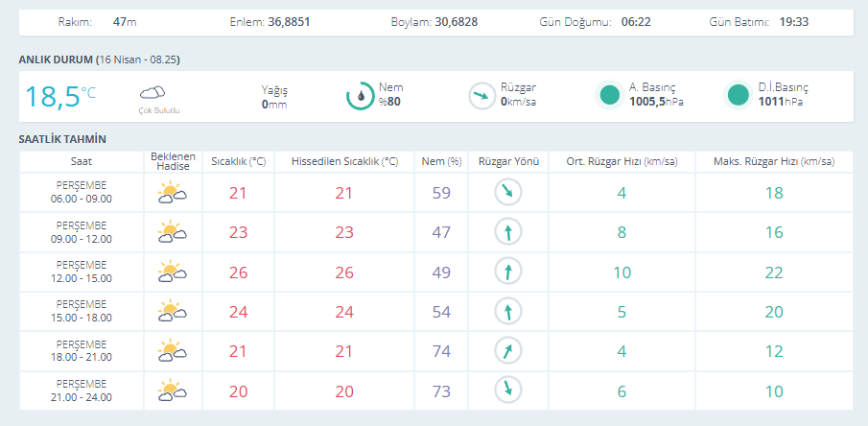Click the weather icon for 21.00 - 24.00
The image size is (868, 426).
point(172,390)
